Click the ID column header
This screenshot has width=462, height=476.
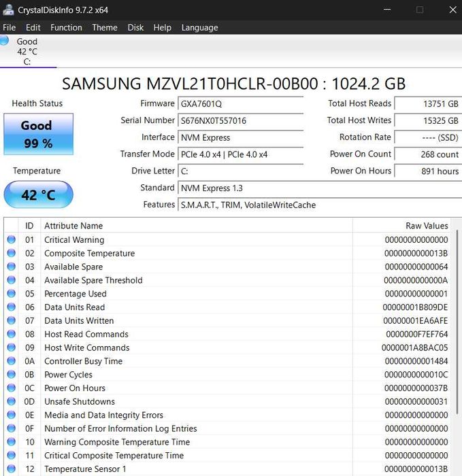point(29,226)
